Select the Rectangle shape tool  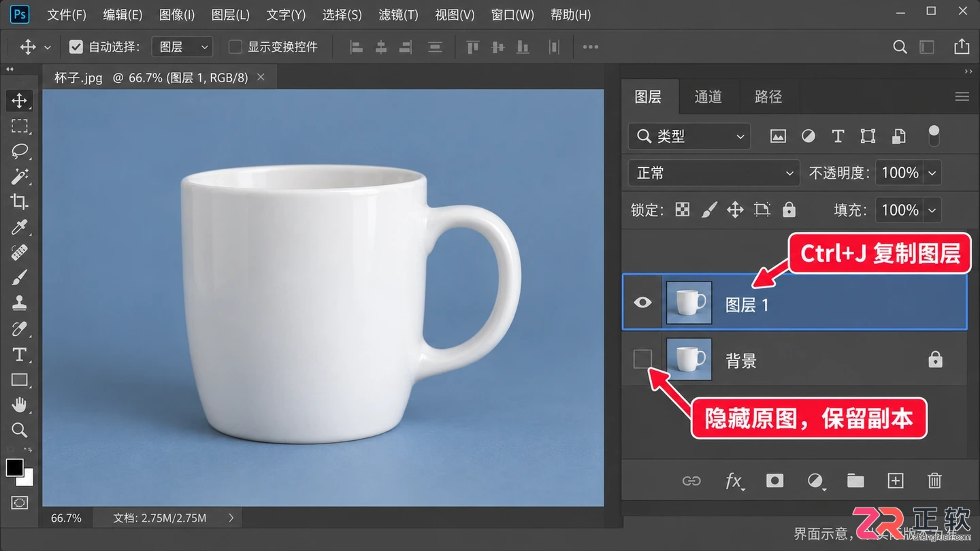19,380
